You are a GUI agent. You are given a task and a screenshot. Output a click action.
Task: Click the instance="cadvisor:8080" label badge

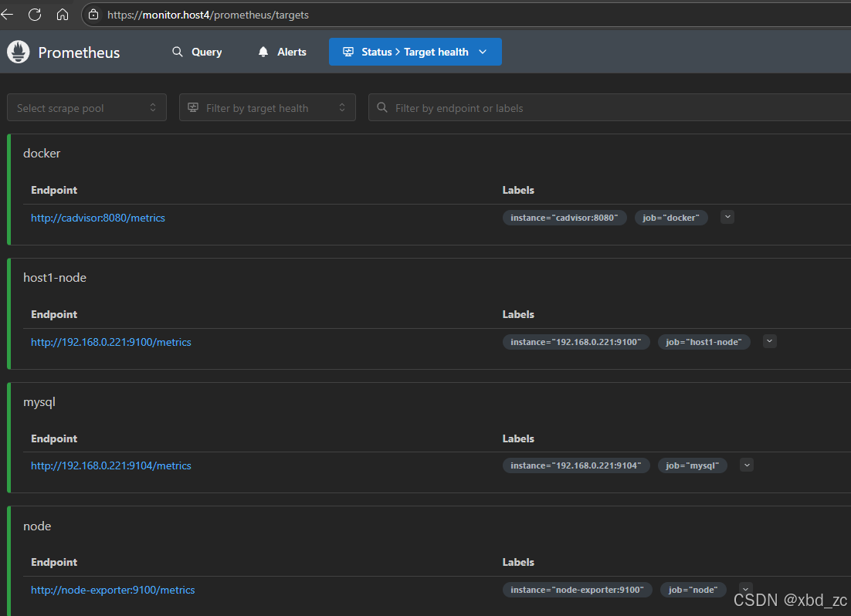(x=565, y=218)
